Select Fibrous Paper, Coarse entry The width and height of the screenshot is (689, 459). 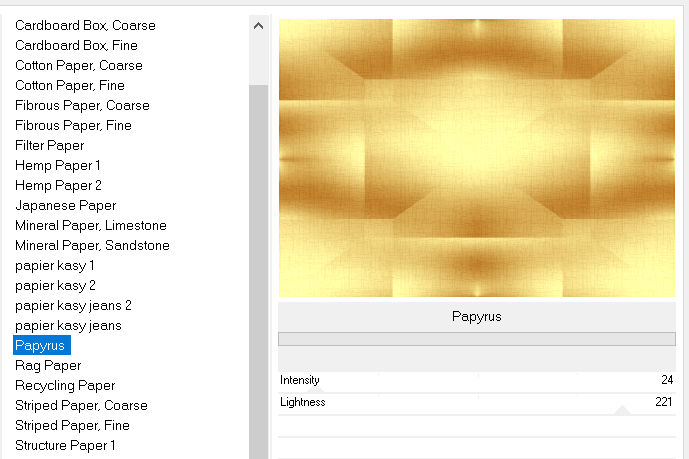click(x=82, y=105)
